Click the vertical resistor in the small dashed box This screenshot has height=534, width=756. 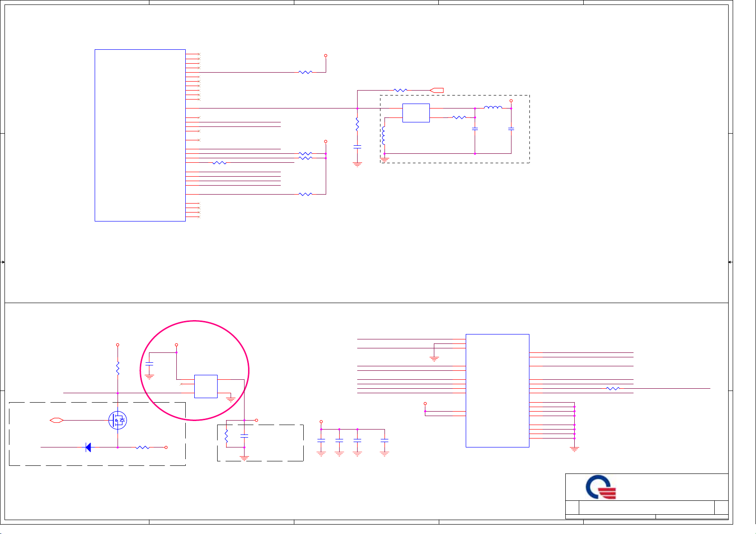click(226, 436)
